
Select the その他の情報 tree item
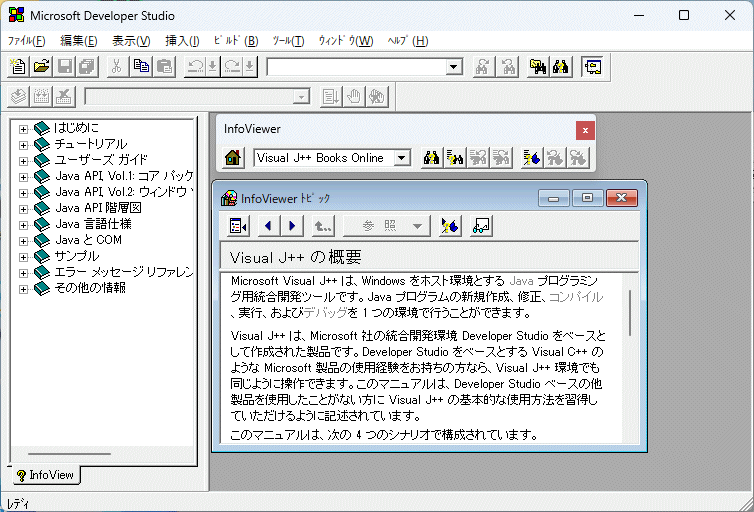tap(90, 288)
